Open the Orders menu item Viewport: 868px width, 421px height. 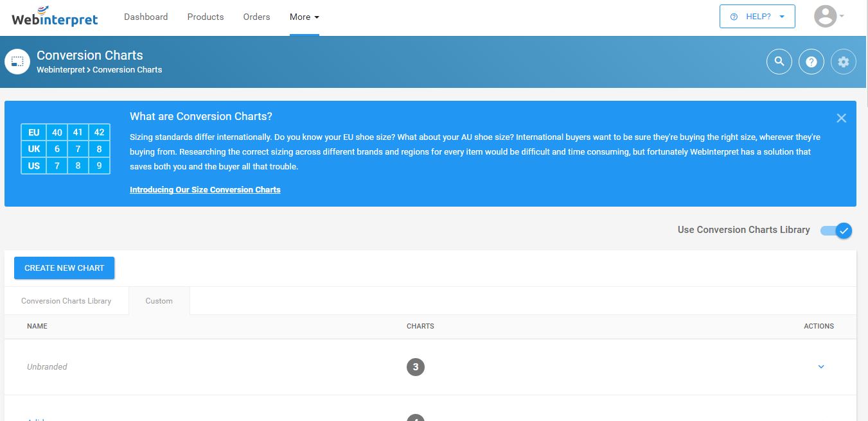(256, 17)
